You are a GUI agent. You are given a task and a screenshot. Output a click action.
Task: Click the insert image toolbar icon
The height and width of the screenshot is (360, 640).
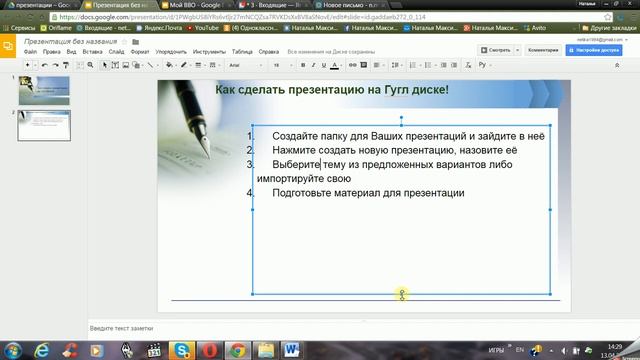[126, 65]
